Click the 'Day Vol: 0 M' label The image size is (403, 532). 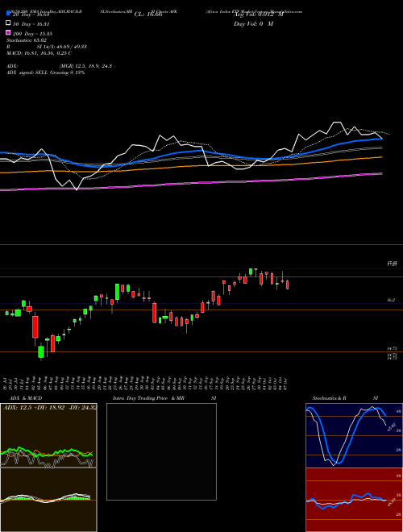coord(253,24)
